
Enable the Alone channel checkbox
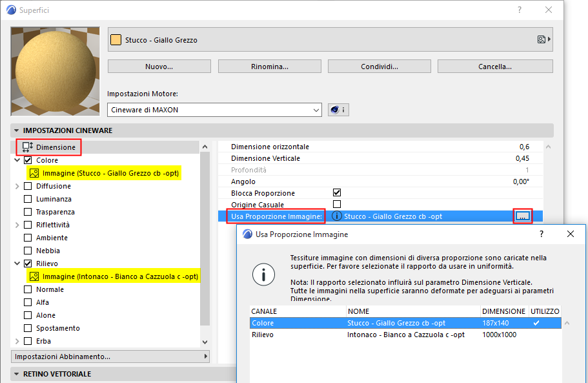pos(28,315)
